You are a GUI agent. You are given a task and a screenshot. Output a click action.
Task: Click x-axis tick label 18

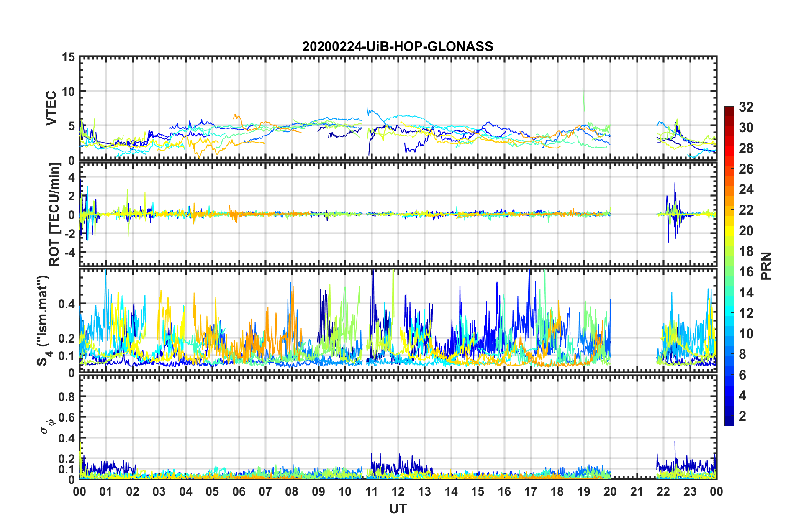point(557,491)
